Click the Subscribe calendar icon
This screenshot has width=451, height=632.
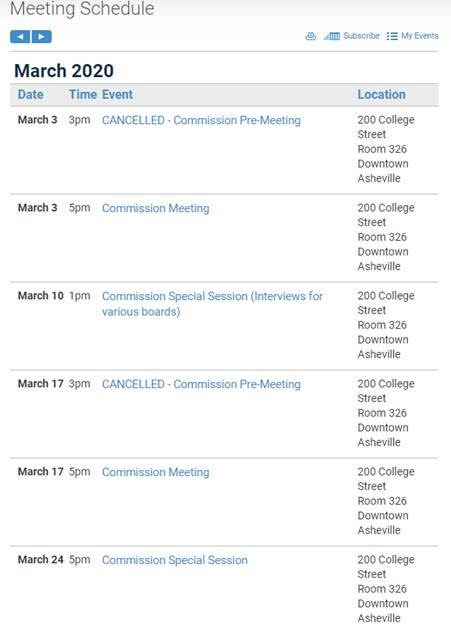click(332, 36)
